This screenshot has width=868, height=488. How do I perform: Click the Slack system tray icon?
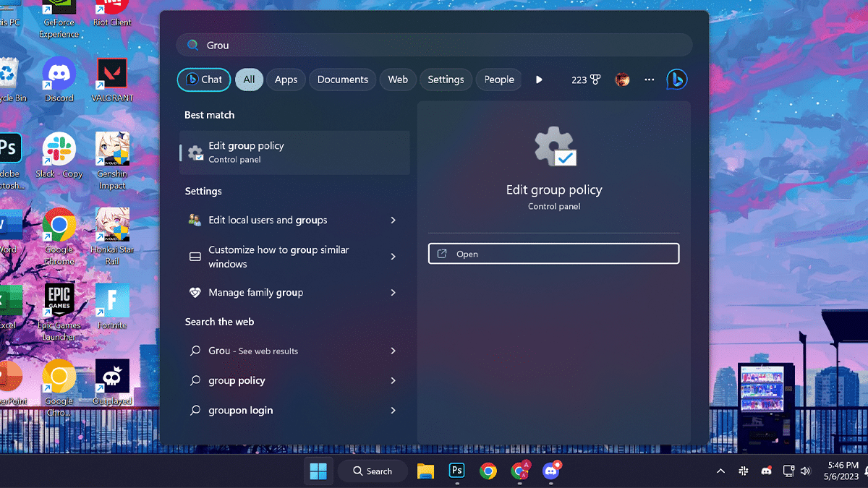click(744, 471)
